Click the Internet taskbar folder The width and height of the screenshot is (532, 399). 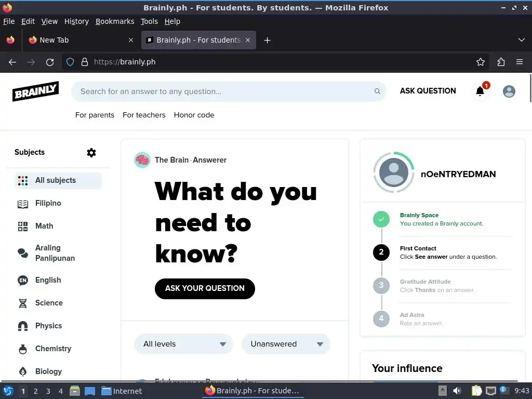(x=122, y=391)
